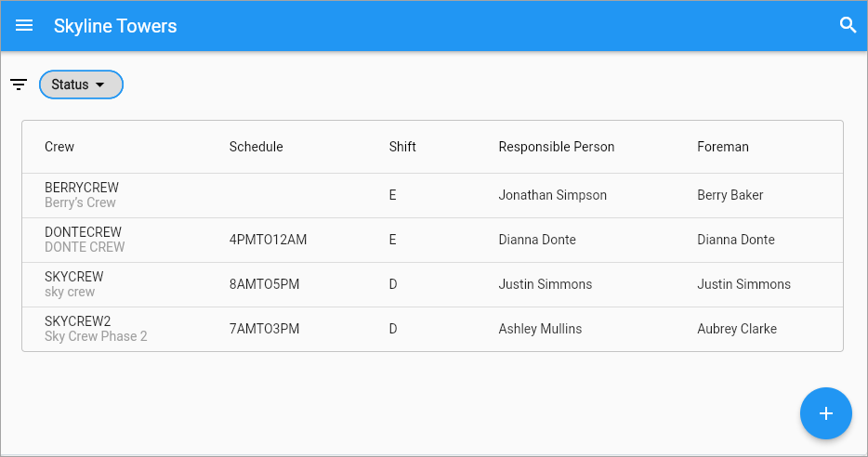Click the 4PMTO12AM schedule cell
868x457 pixels.
pyautogui.click(x=268, y=240)
